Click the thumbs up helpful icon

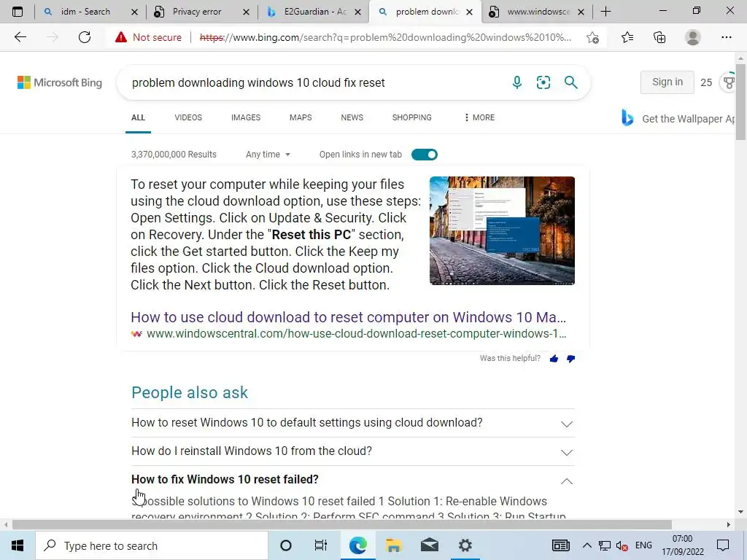[554, 359]
